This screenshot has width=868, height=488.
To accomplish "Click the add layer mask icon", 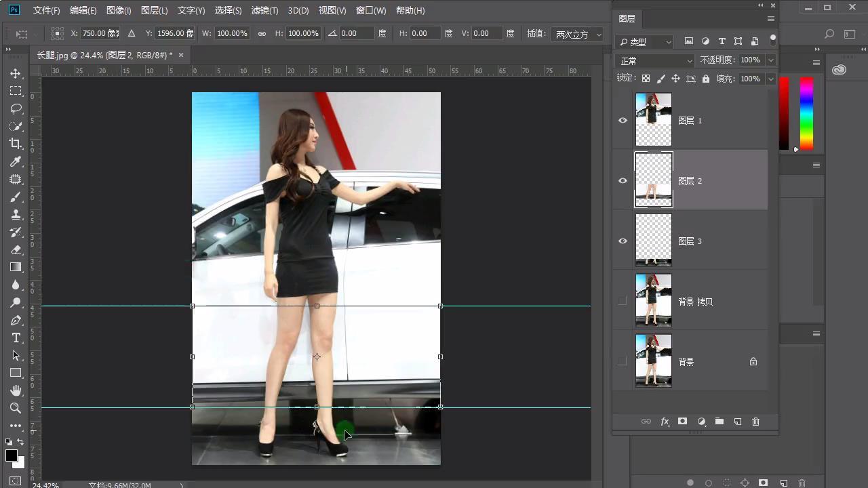I will tap(683, 422).
